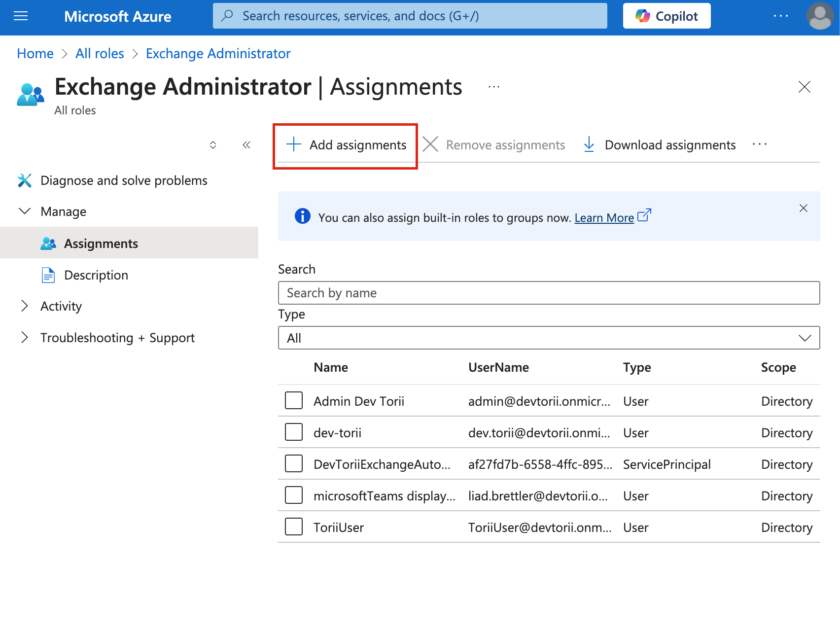840x633 pixels.
Task: Click the plus icon for Add assignments
Action: 294,144
